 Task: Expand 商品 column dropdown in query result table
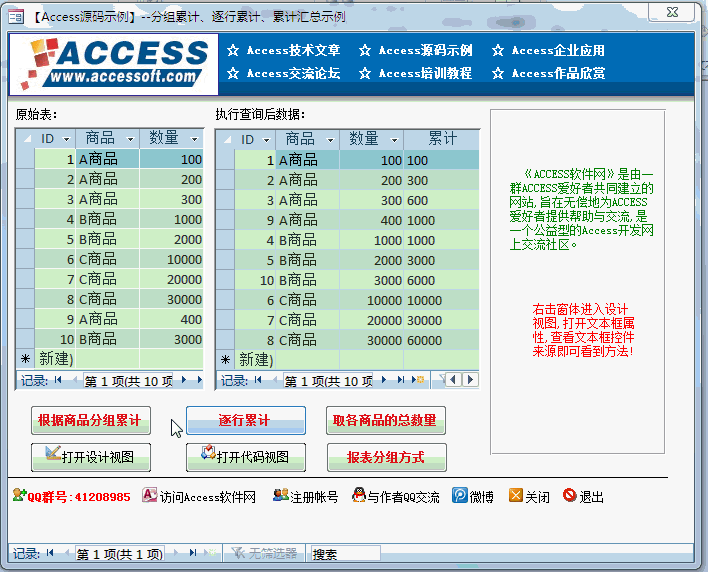pyautogui.click(x=331, y=140)
